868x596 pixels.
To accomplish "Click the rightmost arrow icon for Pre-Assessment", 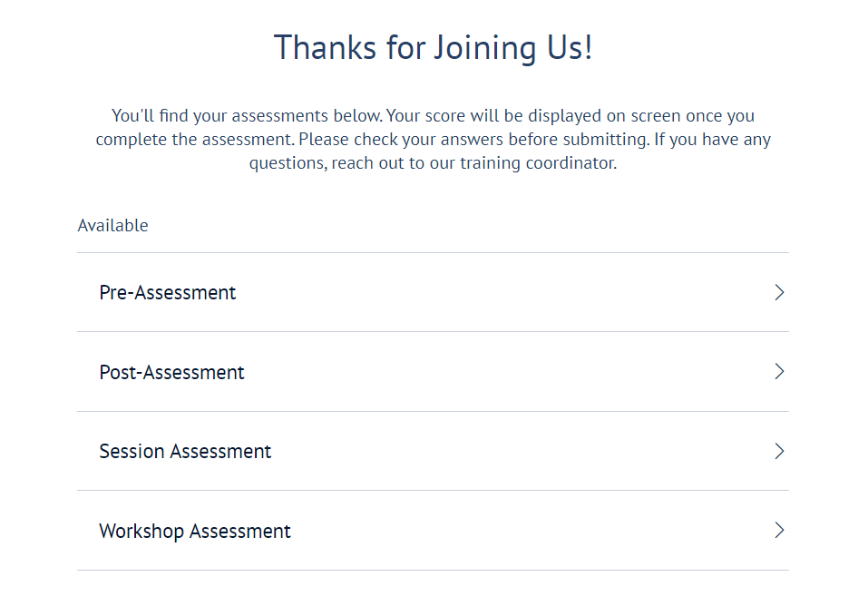I will pyautogui.click(x=779, y=292).
